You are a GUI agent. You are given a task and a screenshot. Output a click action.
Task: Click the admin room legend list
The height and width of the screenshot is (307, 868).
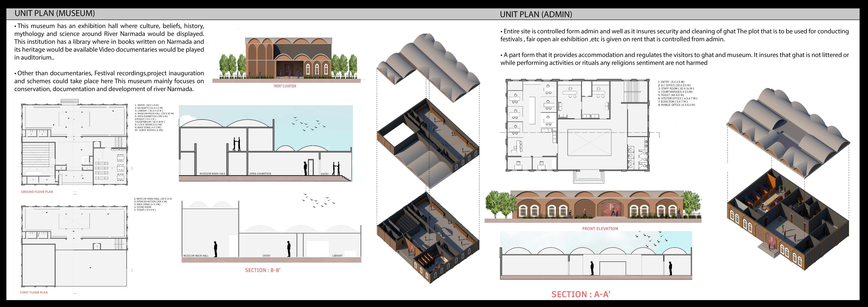coord(677,93)
